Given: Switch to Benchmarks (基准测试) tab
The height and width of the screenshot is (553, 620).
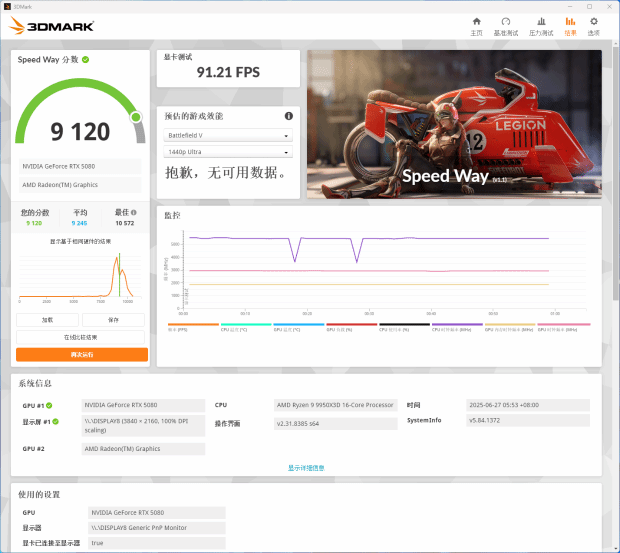Looking at the screenshot, I should coord(506,26).
